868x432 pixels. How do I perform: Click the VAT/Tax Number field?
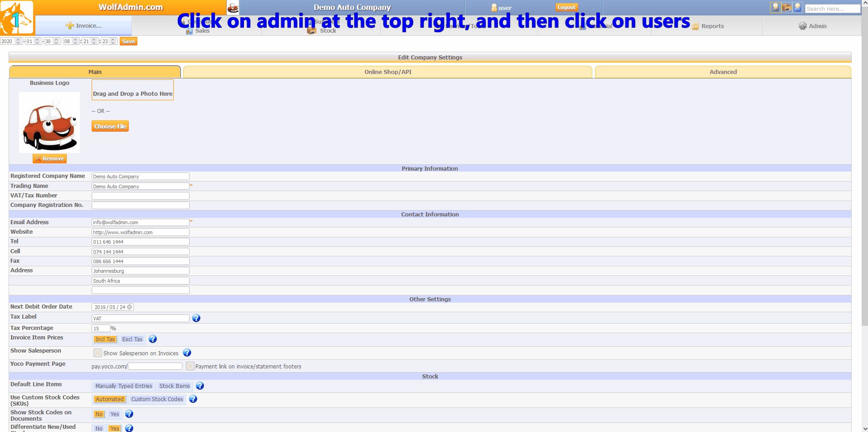141,196
